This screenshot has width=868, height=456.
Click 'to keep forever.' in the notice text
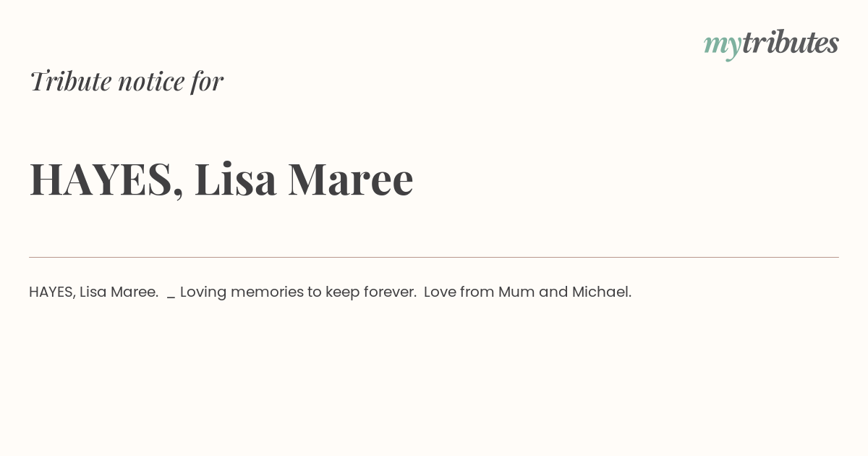[x=362, y=292]
